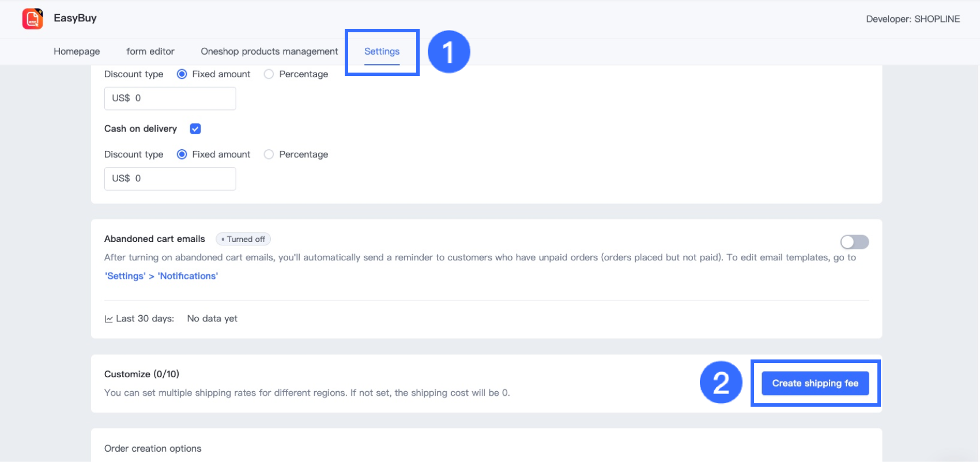Select Percentage radio above Cash on delivery
The image size is (980, 462).
(269, 74)
